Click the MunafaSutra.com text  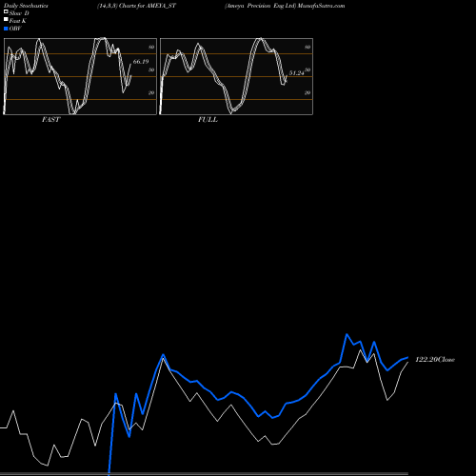coord(321,6)
